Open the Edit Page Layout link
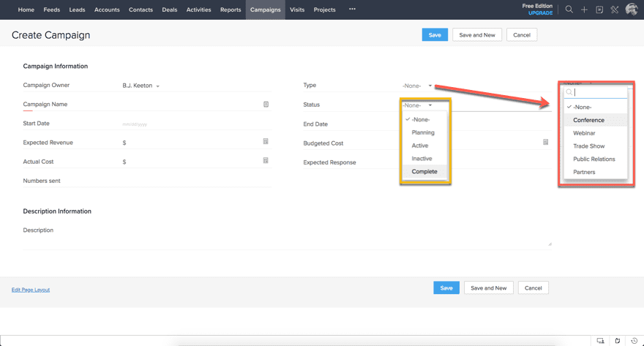644x346 pixels. [31, 290]
